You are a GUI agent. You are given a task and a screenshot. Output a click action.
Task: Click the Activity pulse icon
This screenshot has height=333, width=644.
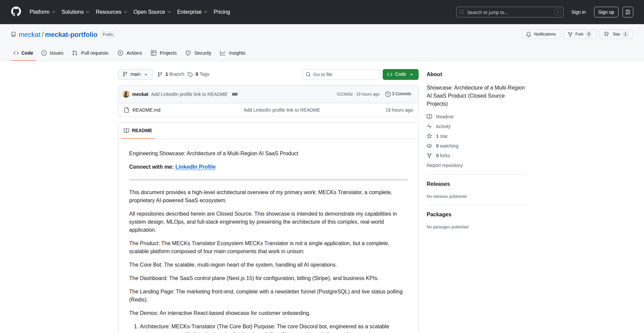(x=430, y=126)
